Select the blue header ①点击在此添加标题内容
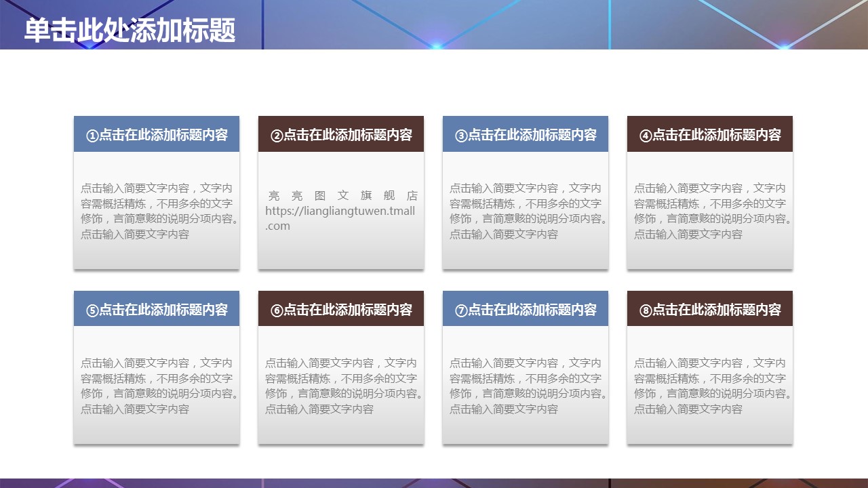The width and height of the screenshot is (868, 488). point(157,134)
